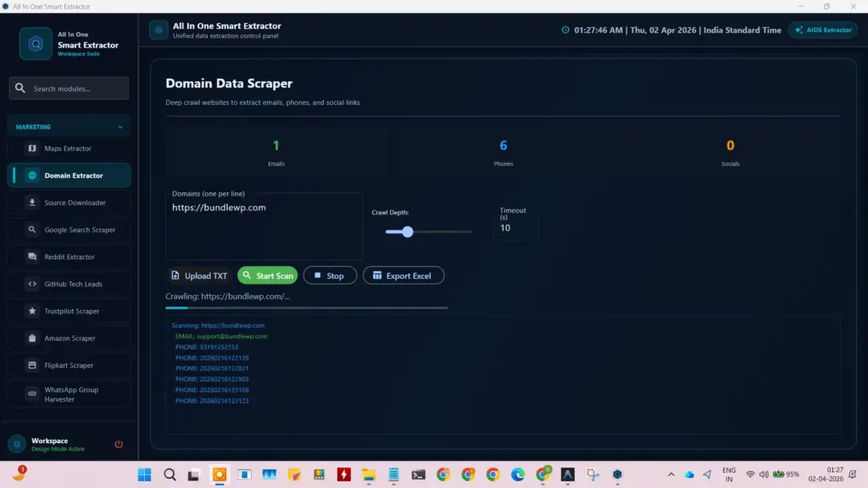The height and width of the screenshot is (488, 868).
Task: Click the ENG IN language indicator
Action: point(729,474)
